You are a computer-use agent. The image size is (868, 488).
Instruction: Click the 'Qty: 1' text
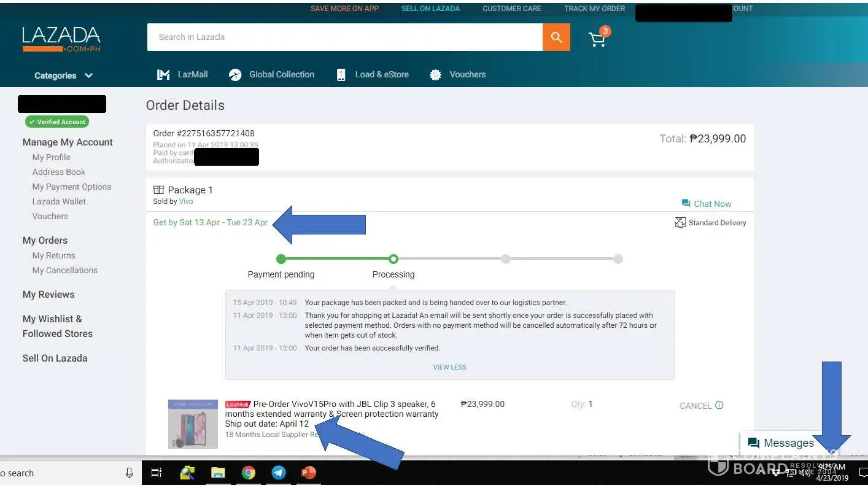pyautogui.click(x=581, y=404)
